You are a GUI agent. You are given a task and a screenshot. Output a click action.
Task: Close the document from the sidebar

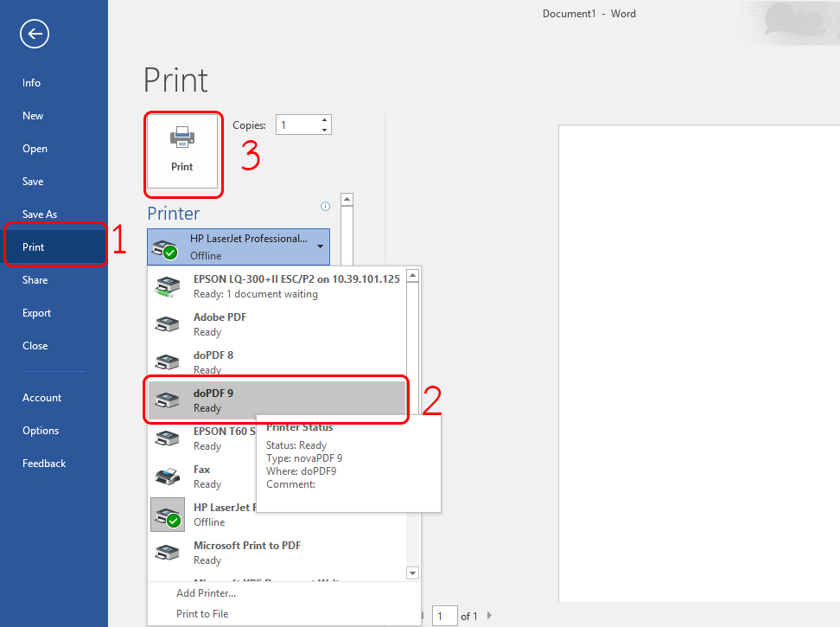(35, 346)
